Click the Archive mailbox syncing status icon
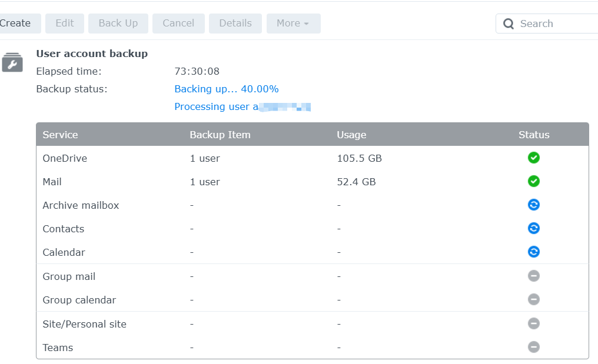The height and width of the screenshot is (364, 598). click(x=534, y=205)
